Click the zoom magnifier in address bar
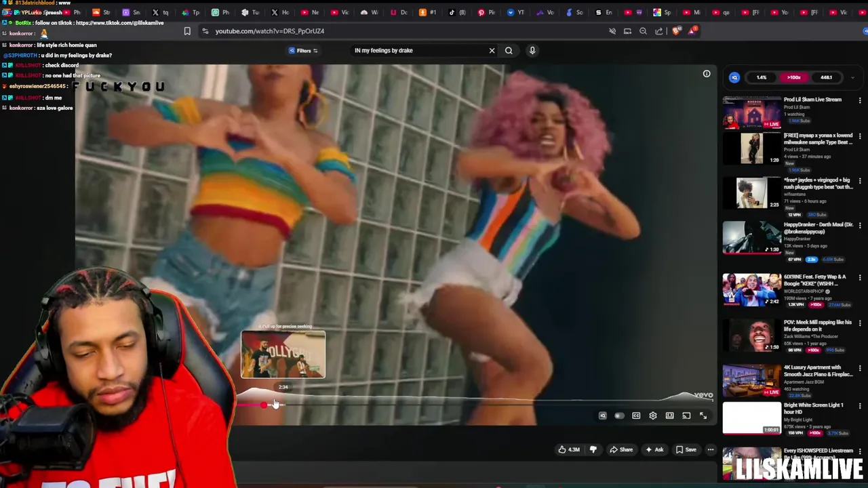The image size is (868, 488). 643,31
